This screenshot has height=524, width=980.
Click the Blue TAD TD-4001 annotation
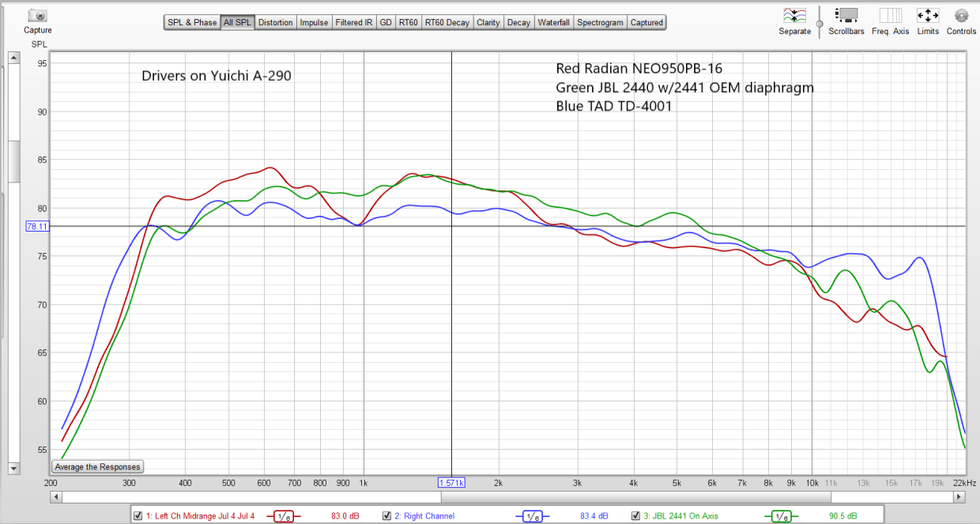click(614, 106)
